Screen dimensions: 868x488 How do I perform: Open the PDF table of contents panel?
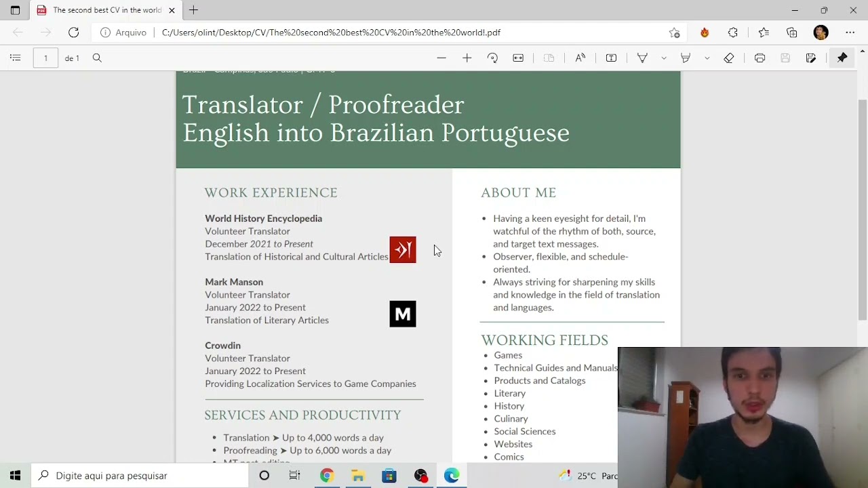(x=15, y=58)
